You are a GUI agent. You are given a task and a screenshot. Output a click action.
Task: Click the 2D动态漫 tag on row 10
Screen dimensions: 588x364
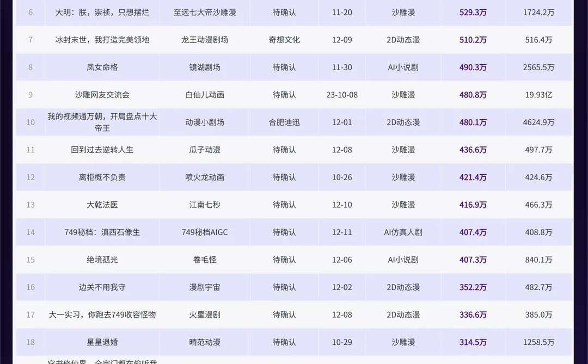(x=403, y=122)
